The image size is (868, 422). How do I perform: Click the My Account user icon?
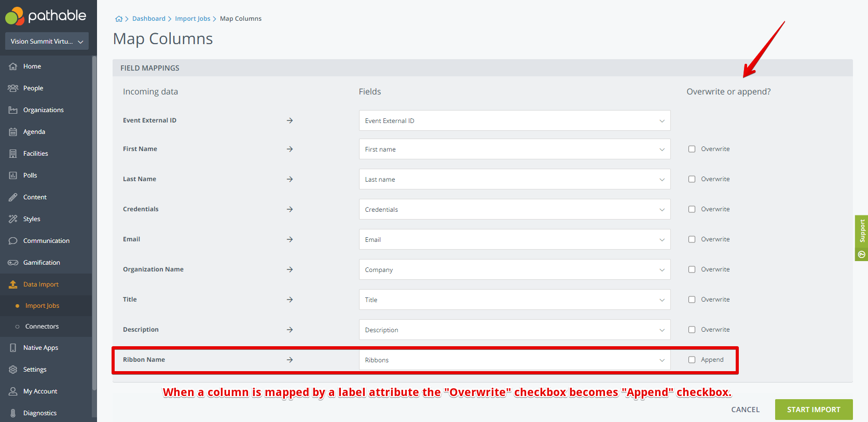(13, 391)
